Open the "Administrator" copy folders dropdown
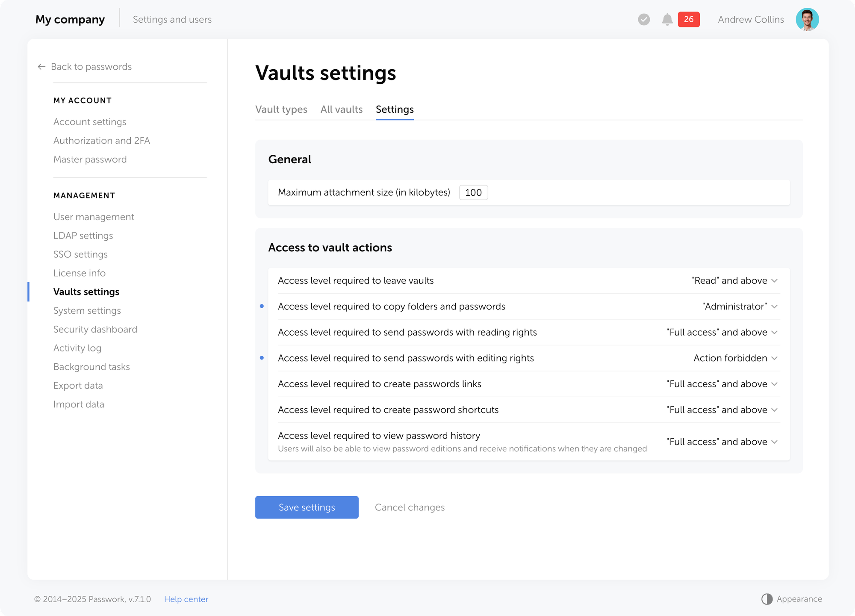 740,307
